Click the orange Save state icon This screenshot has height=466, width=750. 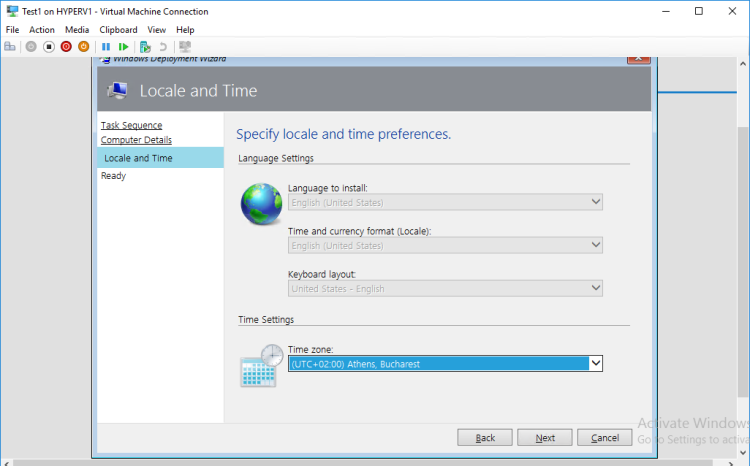(x=84, y=47)
